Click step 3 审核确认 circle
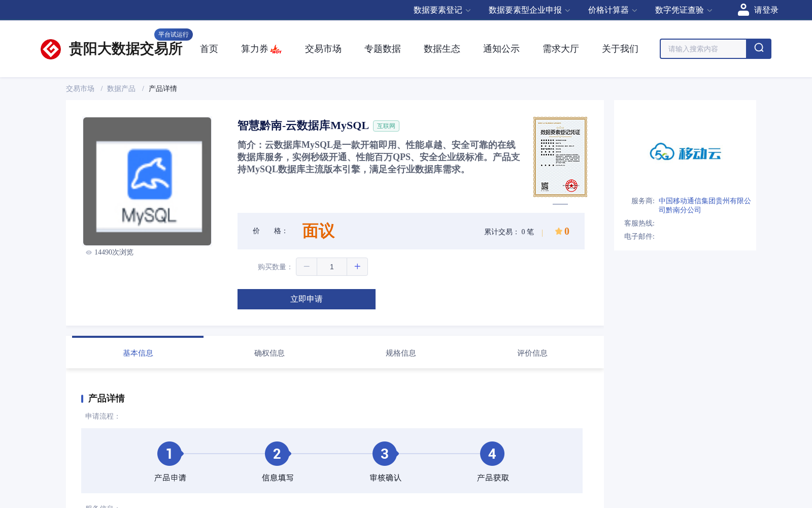The width and height of the screenshot is (812, 508). [x=385, y=454]
